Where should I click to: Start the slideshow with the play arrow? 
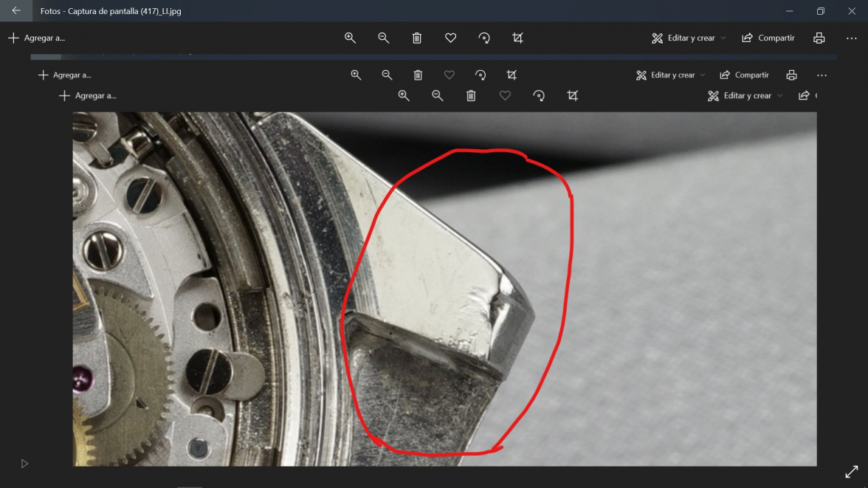click(x=24, y=463)
